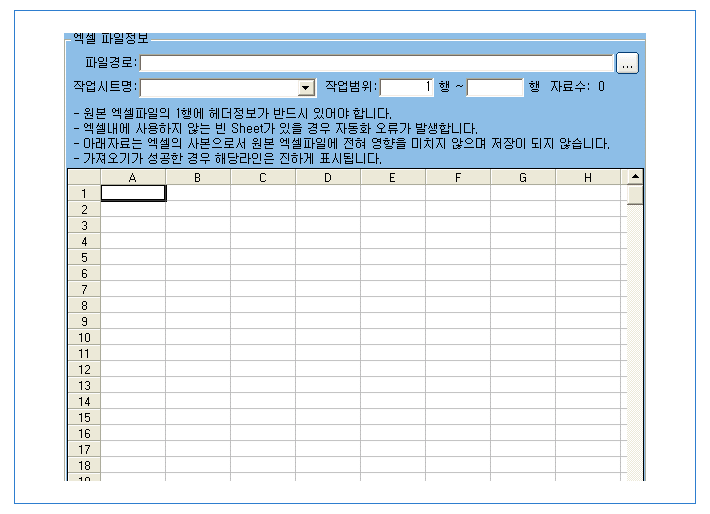
Task: Click the note about 가져오기가 성공한 경우
Action: pos(228,159)
